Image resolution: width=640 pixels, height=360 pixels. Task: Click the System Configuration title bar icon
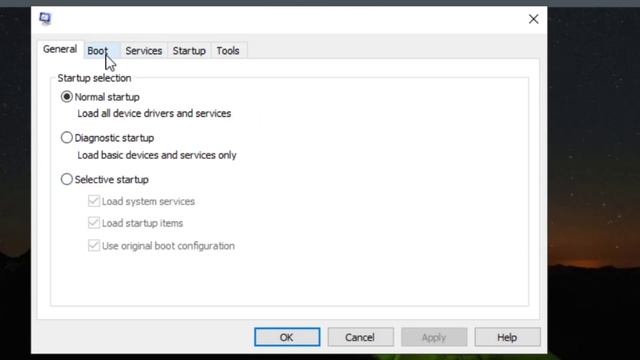point(45,18)
